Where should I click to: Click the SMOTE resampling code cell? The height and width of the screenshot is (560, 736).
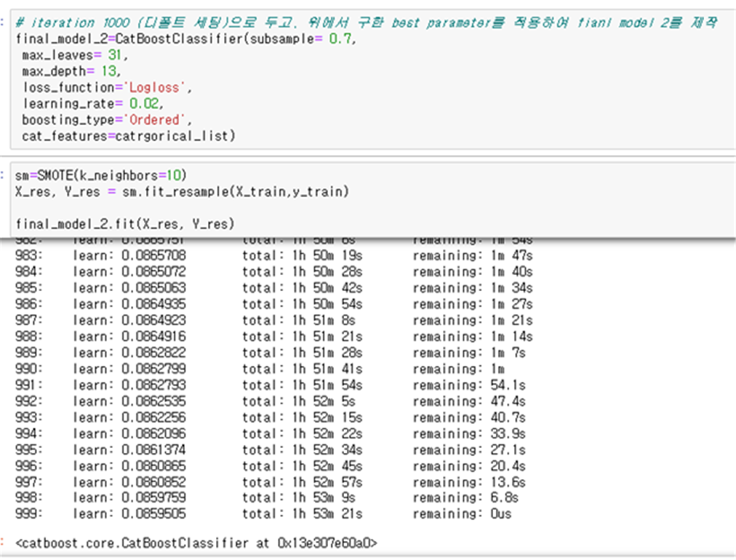point(373,199)
